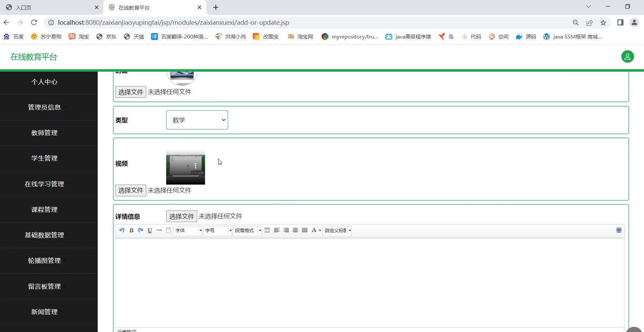Open the Chrome profile icon
Screen dimensions: 644x332
634,22
